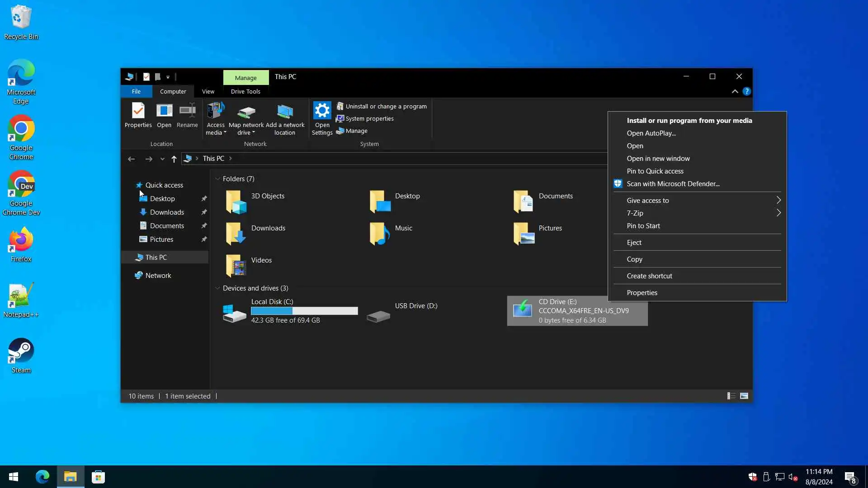Switch to large icons view toggle
868x488 pixels.
pos(744,396)
